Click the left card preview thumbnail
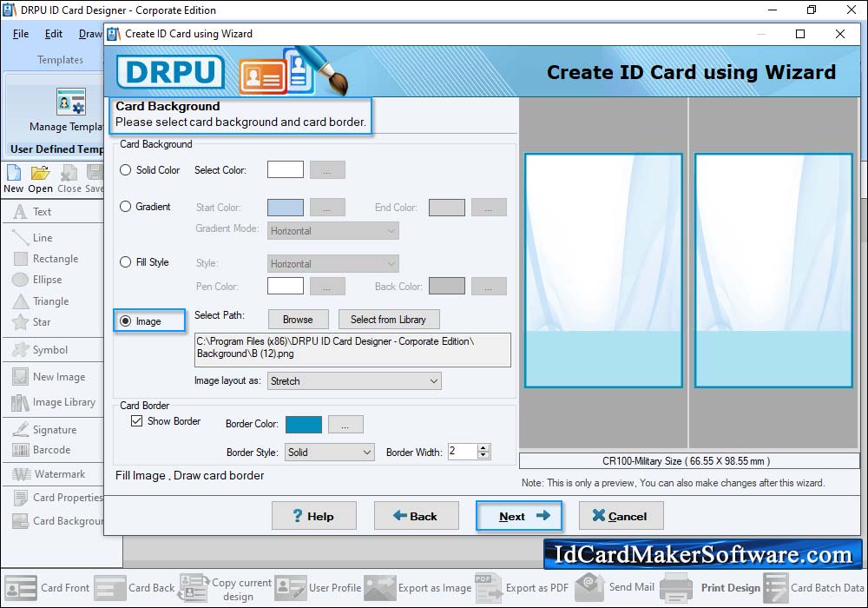The width and height of the screenshot is (868, 608). [x=603, y=270]
